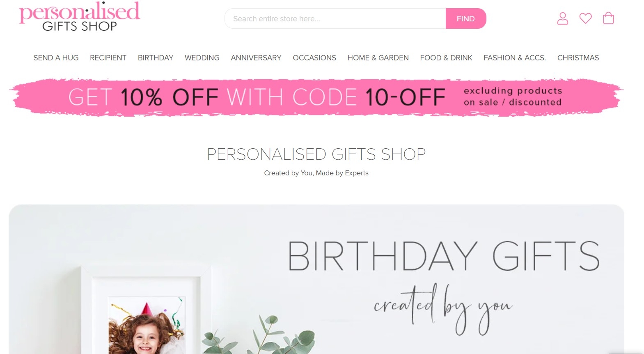Viewport: 644px width, 354px height.
Task: Open the WEDDING menu
Action: coord(202,58)
